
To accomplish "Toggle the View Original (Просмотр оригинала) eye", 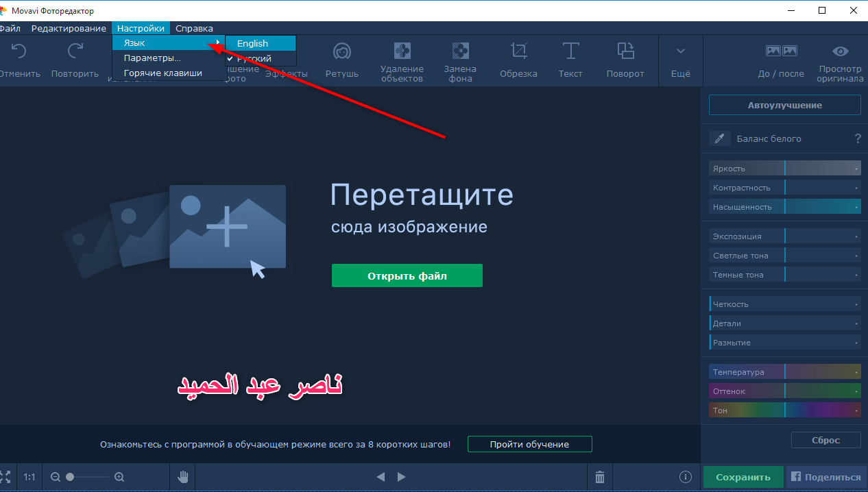I will (x=840, y=60).
